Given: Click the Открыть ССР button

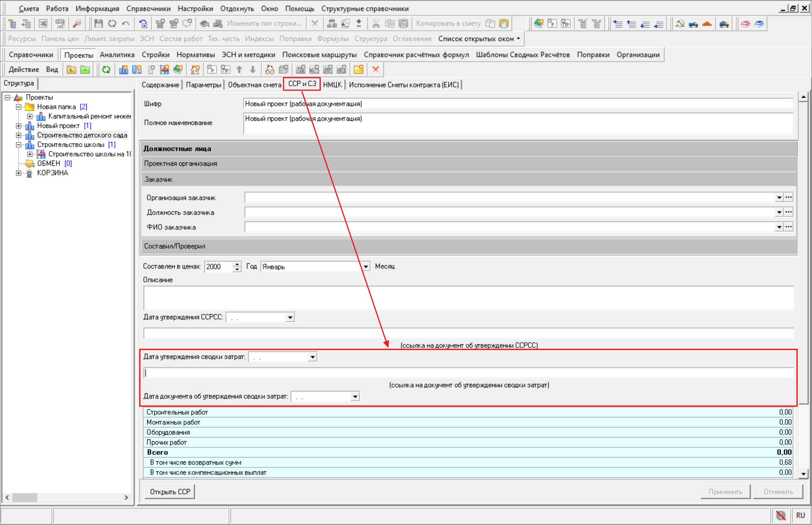Looking at the screenshot, I should click(170, 492).
